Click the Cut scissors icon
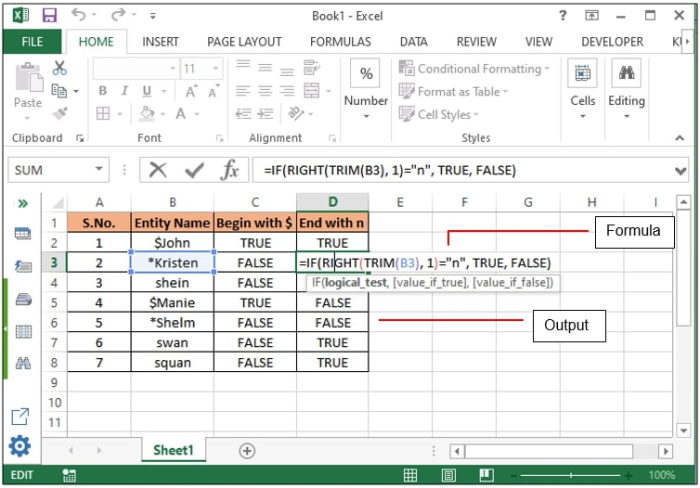700x488 pixels. (59, 68)
